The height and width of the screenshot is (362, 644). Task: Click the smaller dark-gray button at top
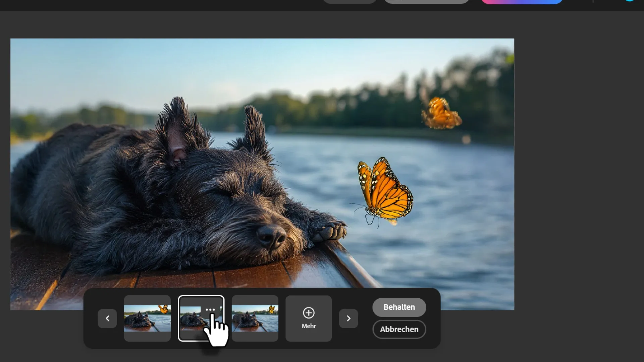(x=350, y=1)
